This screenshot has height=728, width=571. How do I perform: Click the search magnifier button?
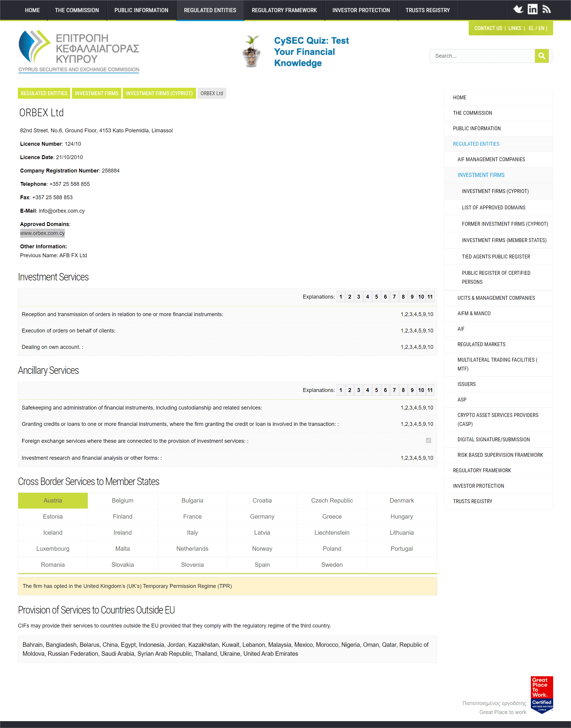(x=542, y=56)
